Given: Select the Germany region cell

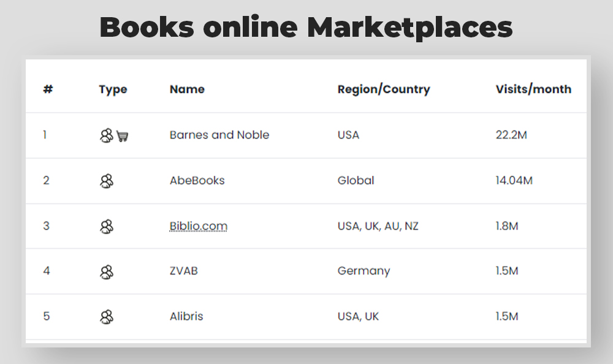Looking at the screenshot, I should 364,271.
